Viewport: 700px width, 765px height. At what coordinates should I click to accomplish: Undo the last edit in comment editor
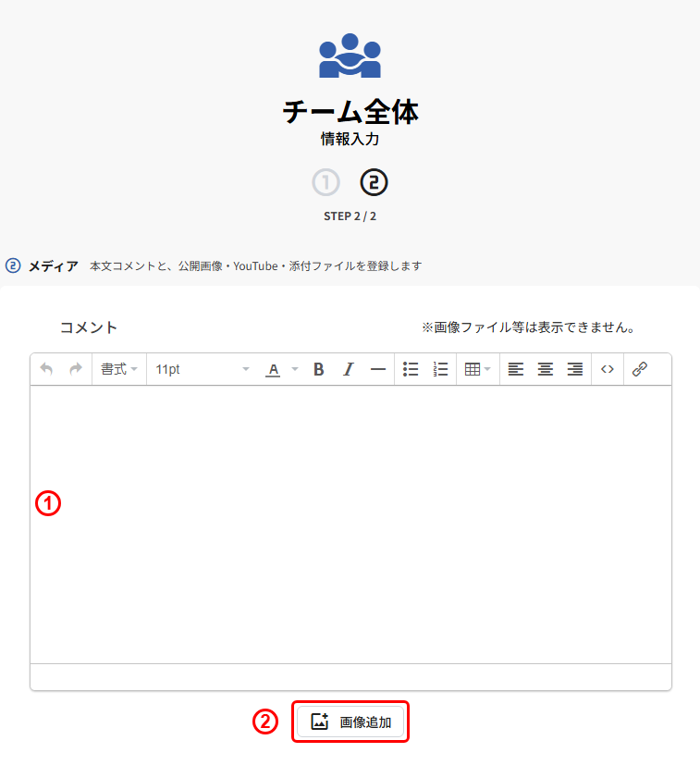pyautogui.click(x=46, y=369)
